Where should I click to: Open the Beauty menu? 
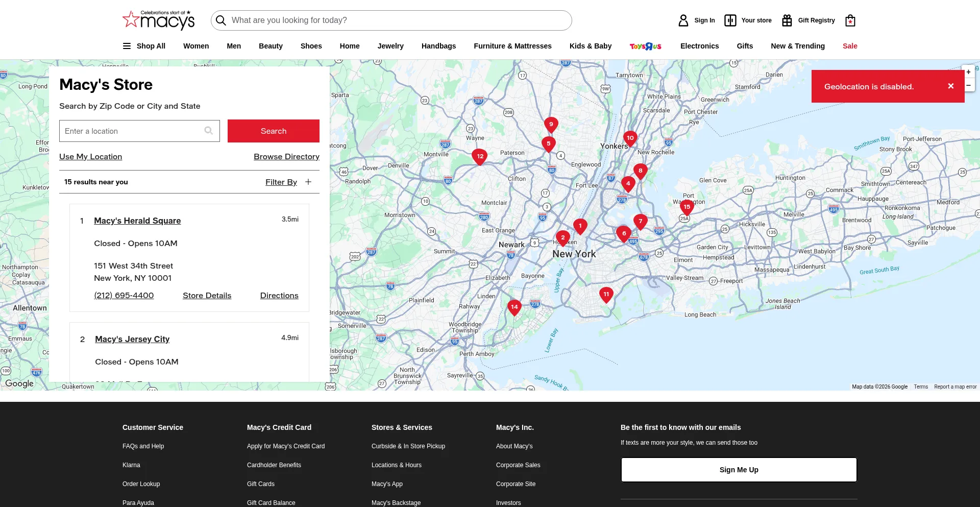(x=271, y=46)
